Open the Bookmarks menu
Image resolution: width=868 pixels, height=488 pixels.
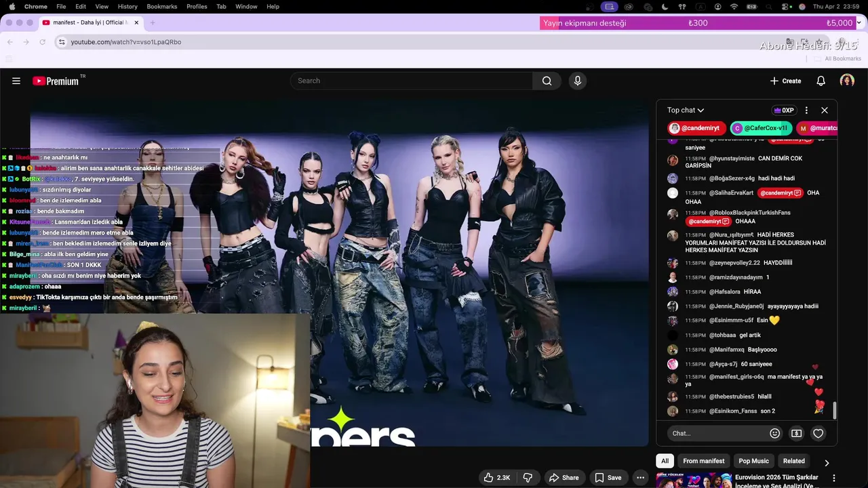coord(162,6)
